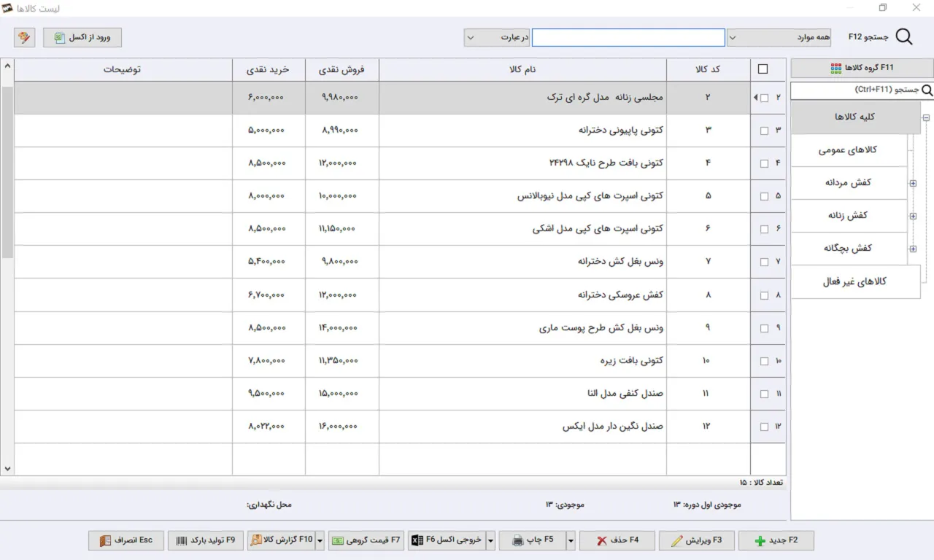Open dropdown arrow next to F10 گزارش کالا
Viewport: 934px width, 560px height.
320,540
